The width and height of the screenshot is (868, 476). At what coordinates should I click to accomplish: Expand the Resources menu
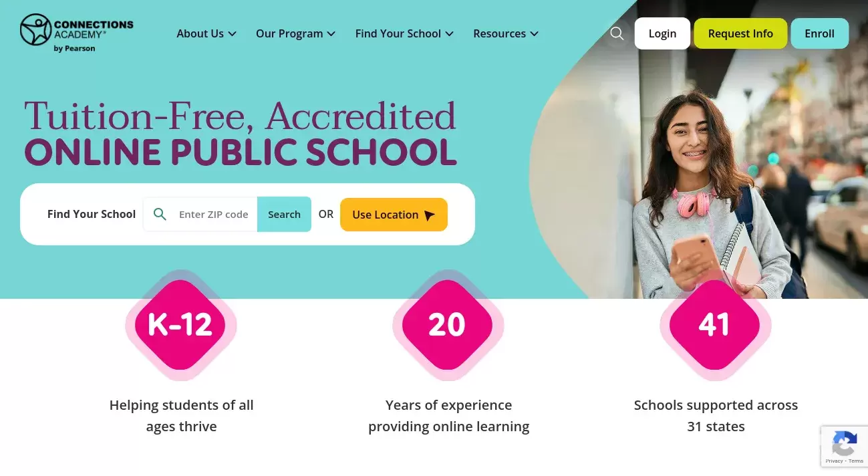click(505, 33)
